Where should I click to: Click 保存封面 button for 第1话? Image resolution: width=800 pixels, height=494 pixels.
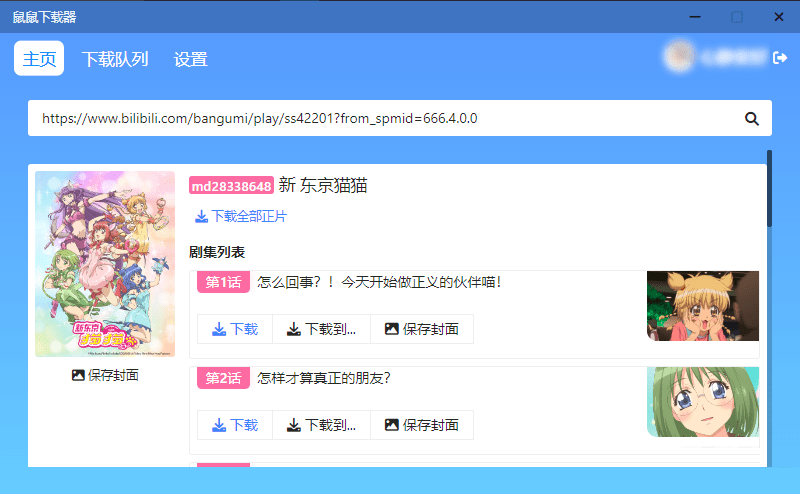tap(421, 329)
